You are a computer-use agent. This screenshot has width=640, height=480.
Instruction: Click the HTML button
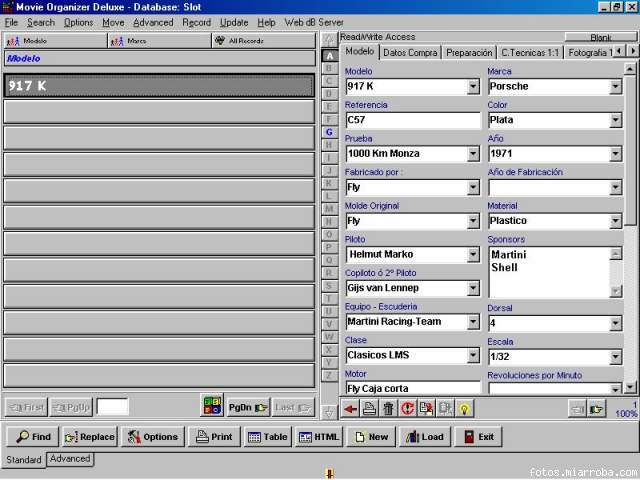[319, 437]
